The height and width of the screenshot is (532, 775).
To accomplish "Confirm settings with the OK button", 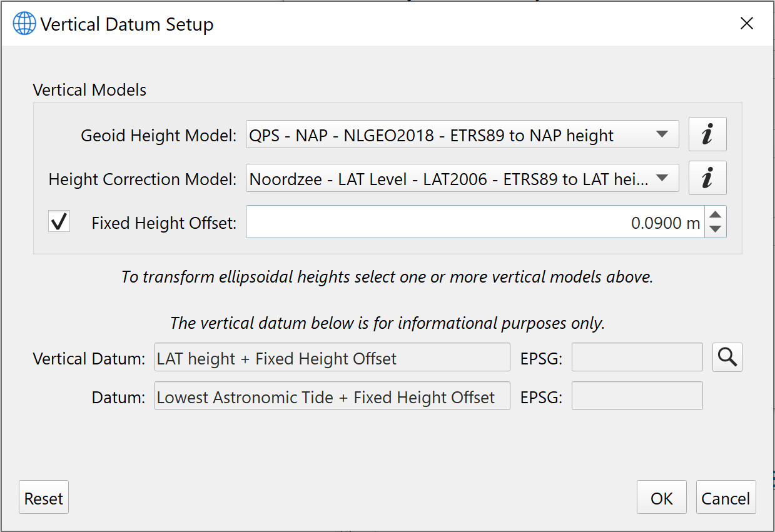I will [661, 498].
